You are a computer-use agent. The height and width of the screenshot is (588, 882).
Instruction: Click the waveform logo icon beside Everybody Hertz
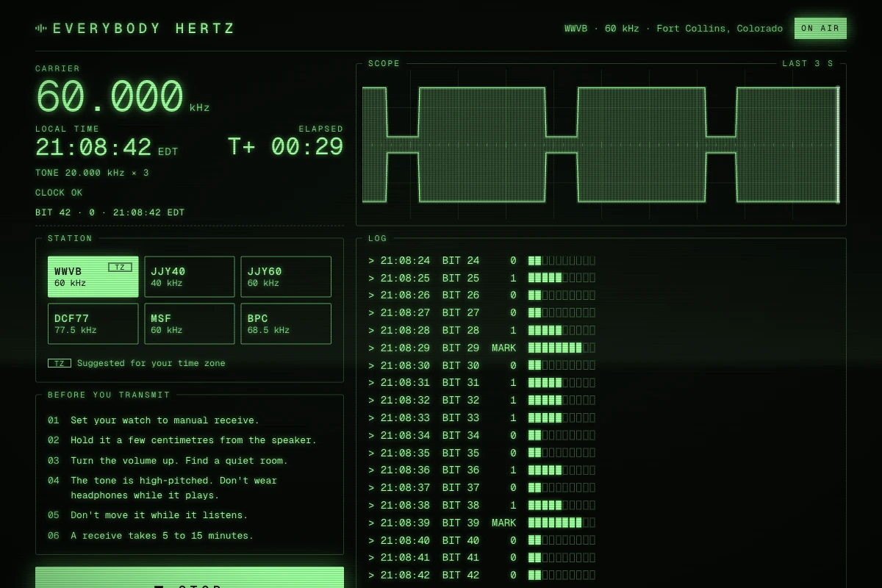(x=41, y=29)
